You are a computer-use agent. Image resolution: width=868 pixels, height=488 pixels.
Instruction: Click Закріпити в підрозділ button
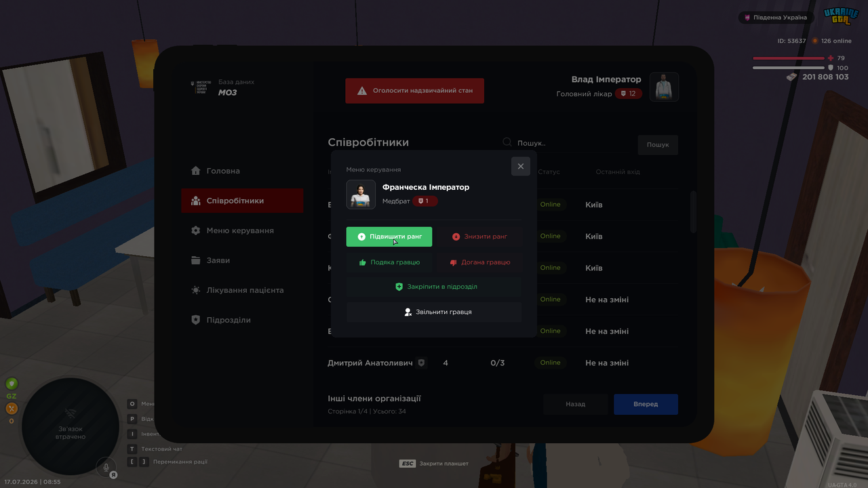(434, 287)
